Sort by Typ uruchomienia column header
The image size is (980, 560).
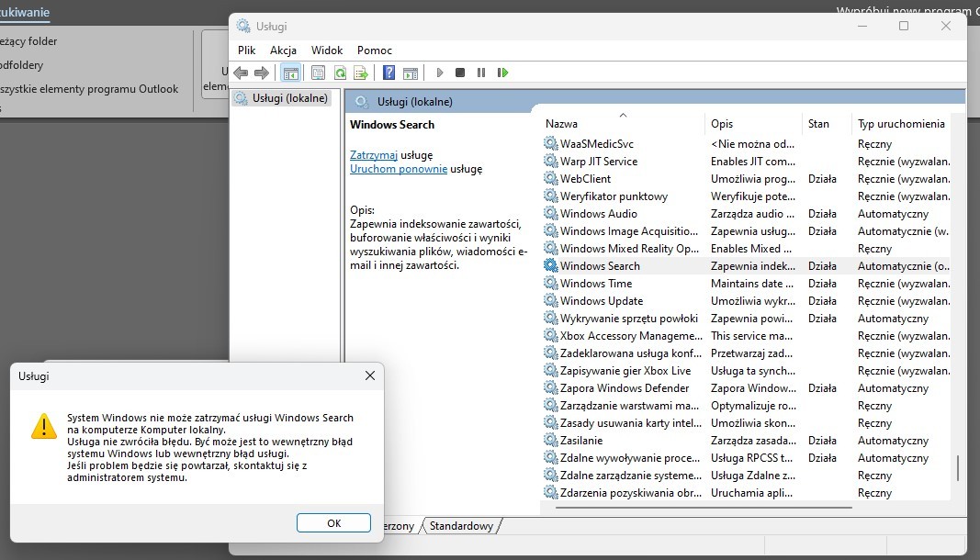click(x=901, y=124)
